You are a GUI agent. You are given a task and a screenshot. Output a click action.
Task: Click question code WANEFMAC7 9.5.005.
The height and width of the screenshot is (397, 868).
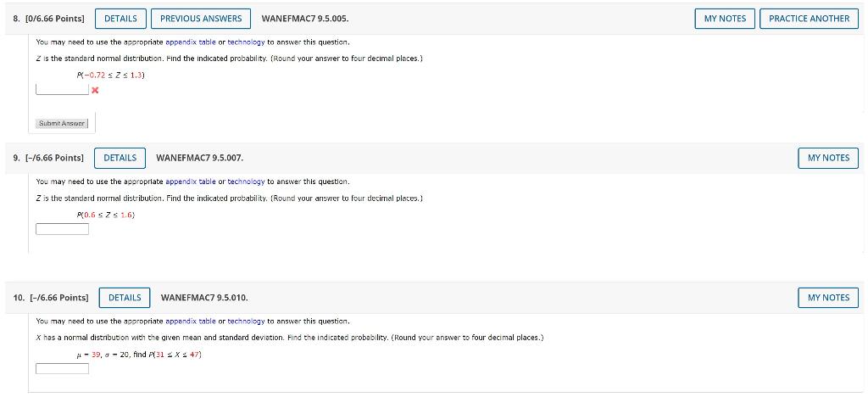[x=304, y=19]
